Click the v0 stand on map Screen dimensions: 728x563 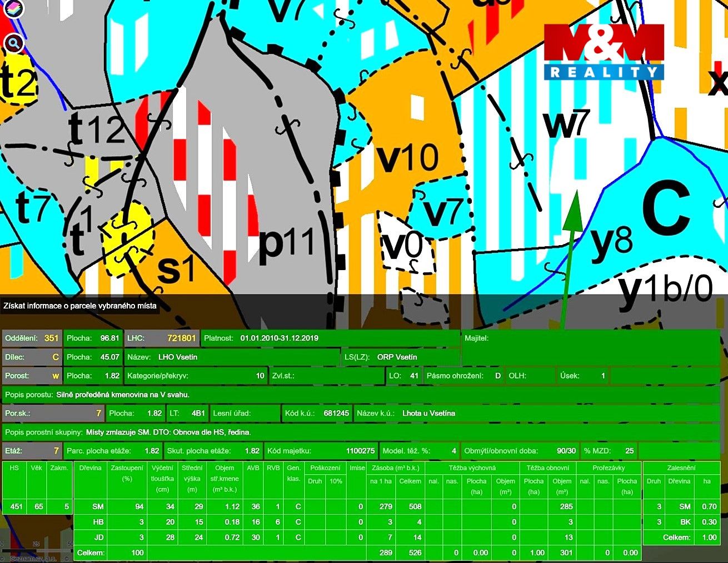click(403, 246)
